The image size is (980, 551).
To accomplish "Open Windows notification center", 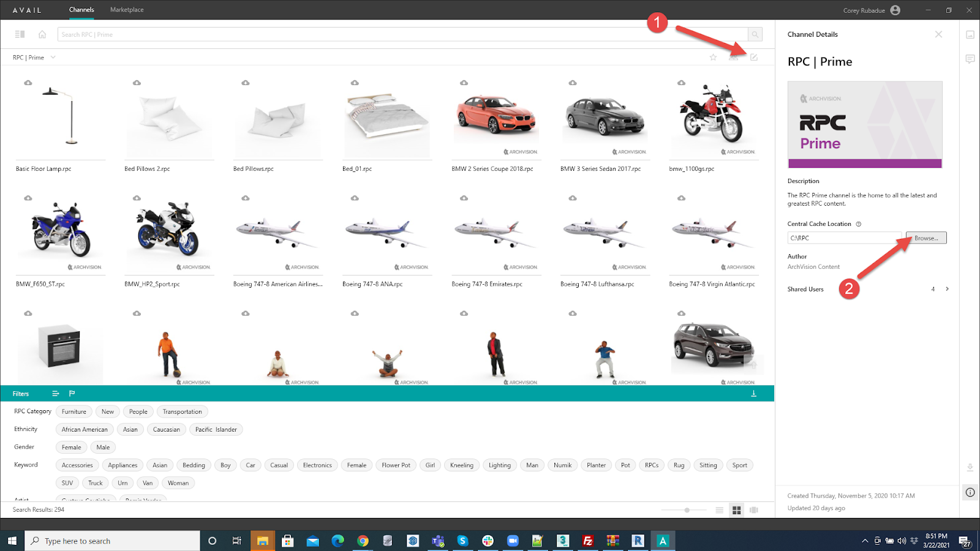I will [965, 541].
